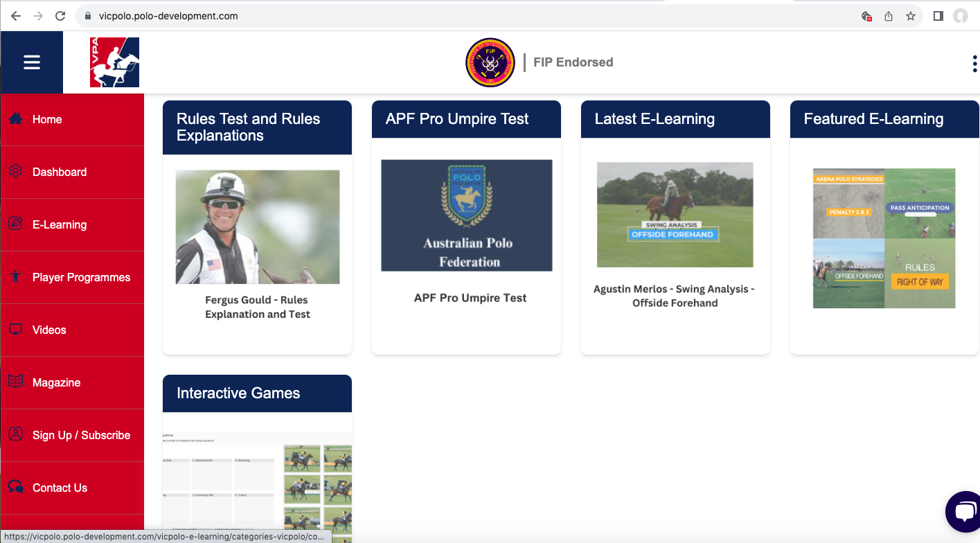Click the Home house icon in sidebar
Viewport: 980px width, 543px height.
(x=15, y=119)
